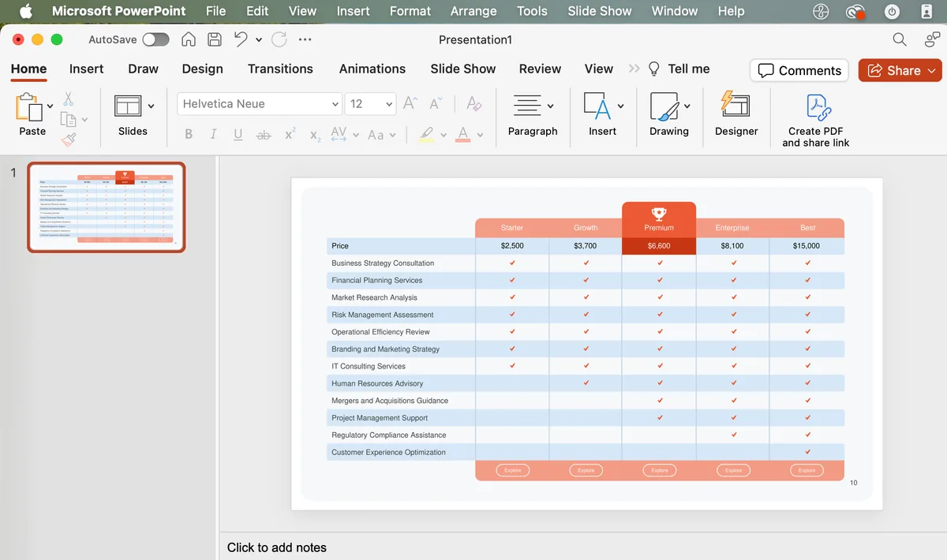Open the font name dropdown
Viewport: 947px width, 560px height.
(x=335, y=103)
